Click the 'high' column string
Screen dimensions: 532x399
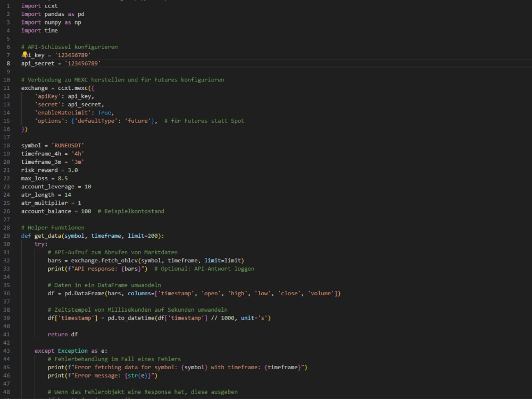(237, 294)
